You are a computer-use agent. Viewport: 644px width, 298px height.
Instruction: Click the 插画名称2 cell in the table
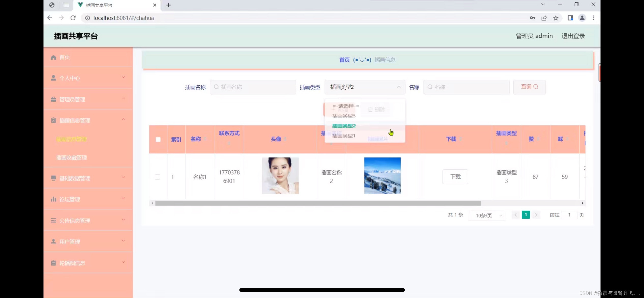click(331, 177)
